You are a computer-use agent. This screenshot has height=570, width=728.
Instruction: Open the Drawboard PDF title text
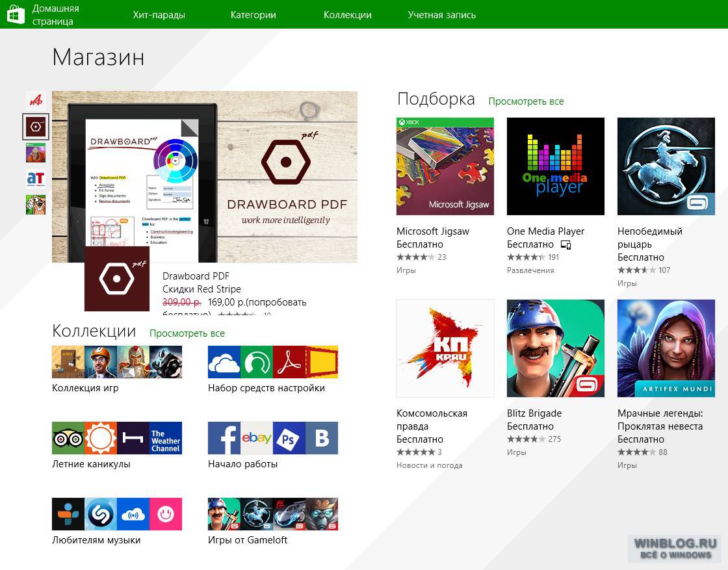(196, 276)
